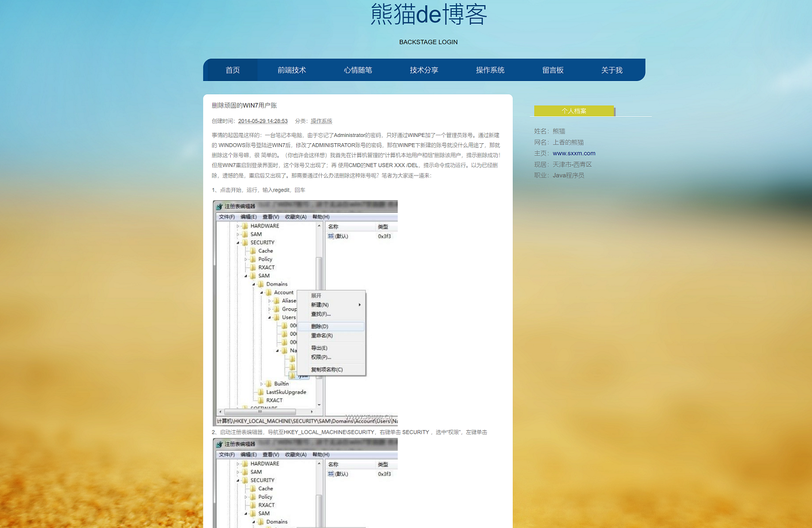Open the 技术分享 navigation tab

pos(424,70)
